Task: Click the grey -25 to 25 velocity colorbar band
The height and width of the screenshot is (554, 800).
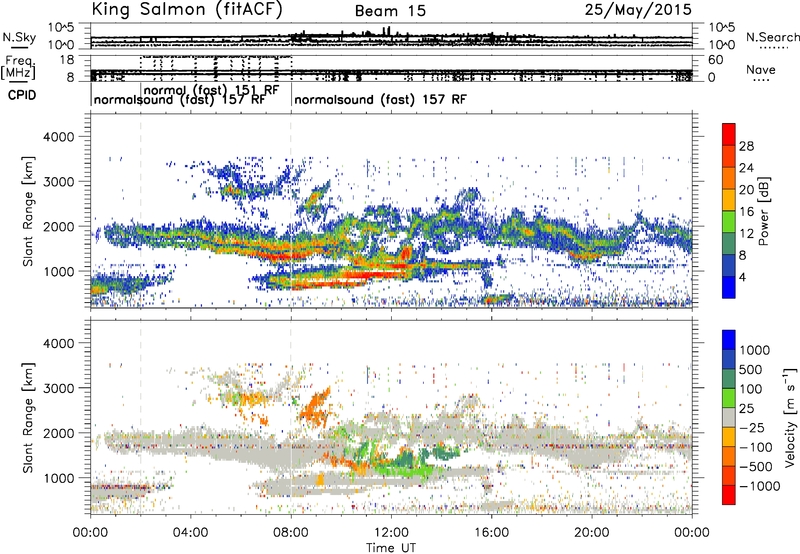Action: (729, 418)
